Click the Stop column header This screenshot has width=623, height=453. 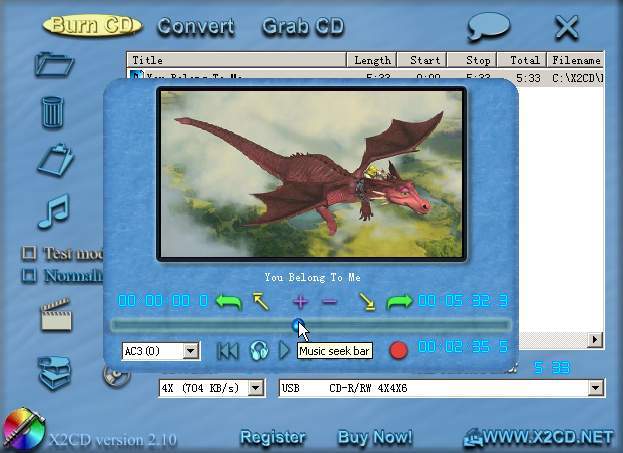472,60
